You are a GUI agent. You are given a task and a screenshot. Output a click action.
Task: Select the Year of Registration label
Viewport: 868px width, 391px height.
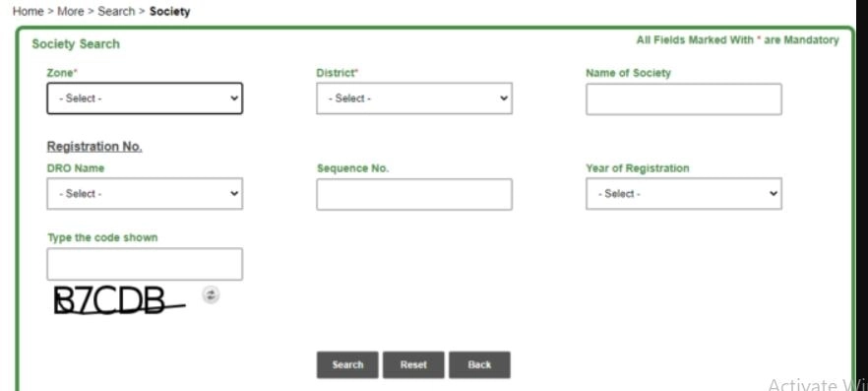[638, 167]
